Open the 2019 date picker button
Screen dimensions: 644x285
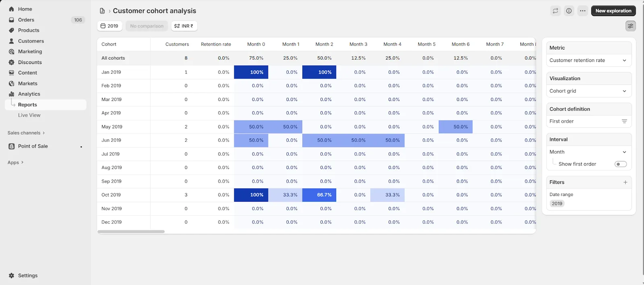109,26
